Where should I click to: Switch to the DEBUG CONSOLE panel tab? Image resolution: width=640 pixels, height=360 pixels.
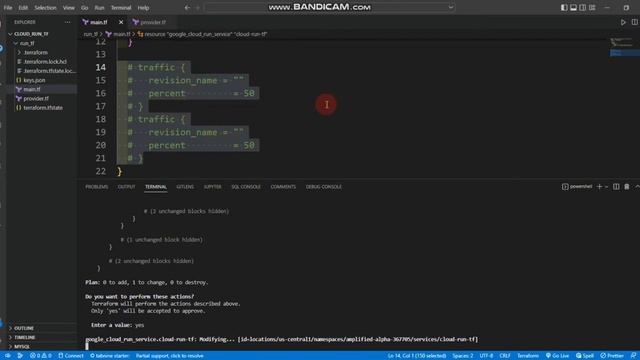pyautogui.click(x=324, y=187)
